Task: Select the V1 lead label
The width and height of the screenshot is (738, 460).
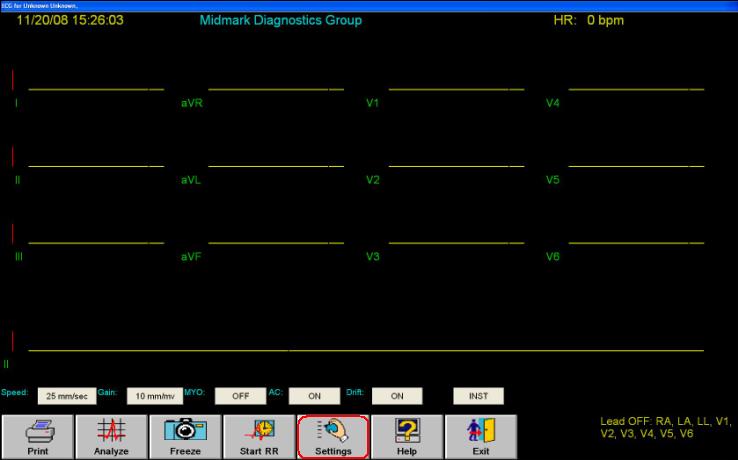Action: pos(373,103)
